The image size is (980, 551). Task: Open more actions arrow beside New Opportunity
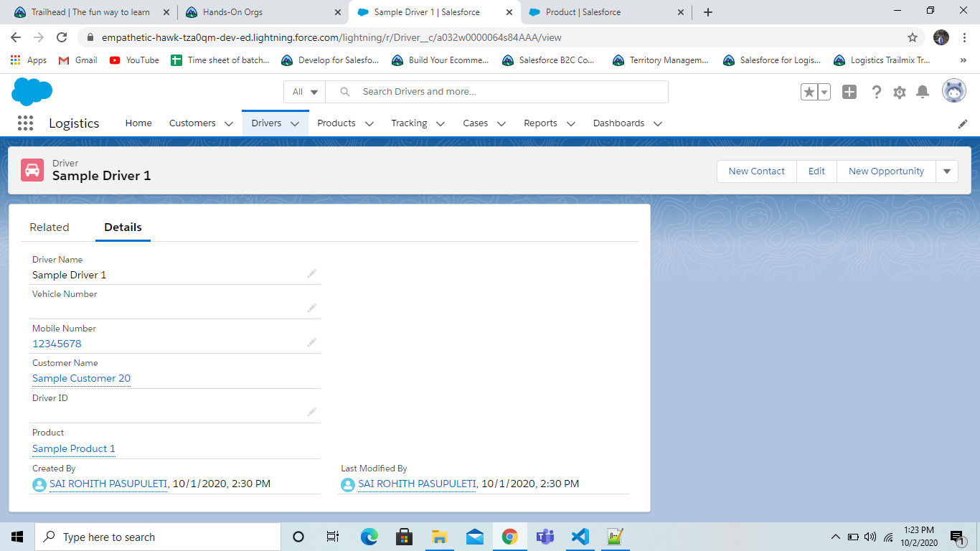[x=946, y=171]
